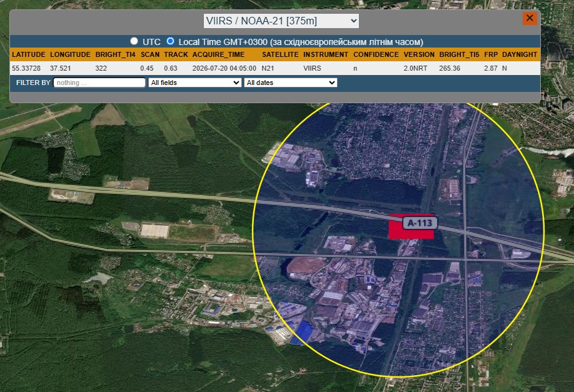
Task: Sort by the BRIGHT_TI5 column header
Action: 460,54
